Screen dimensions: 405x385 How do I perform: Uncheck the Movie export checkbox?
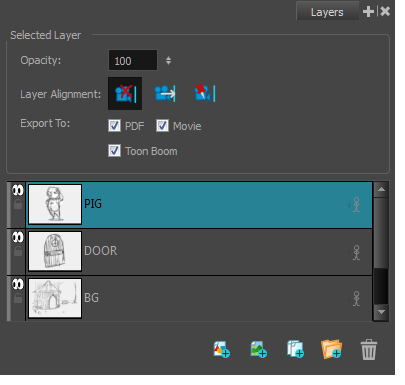point(162,126)
